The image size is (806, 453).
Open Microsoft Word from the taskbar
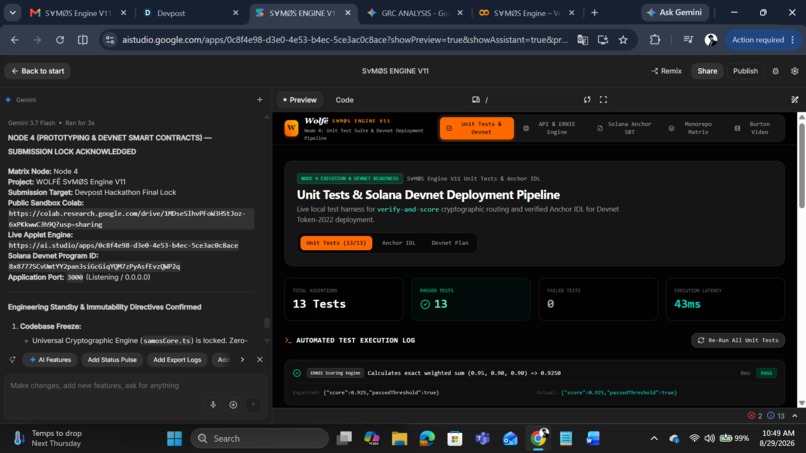coord(593,438)
